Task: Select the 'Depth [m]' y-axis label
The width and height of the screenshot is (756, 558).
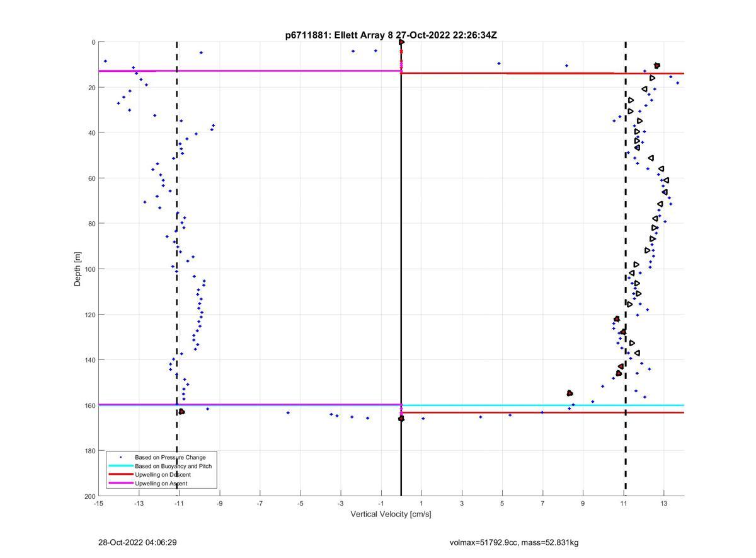Action: point(78,269)
